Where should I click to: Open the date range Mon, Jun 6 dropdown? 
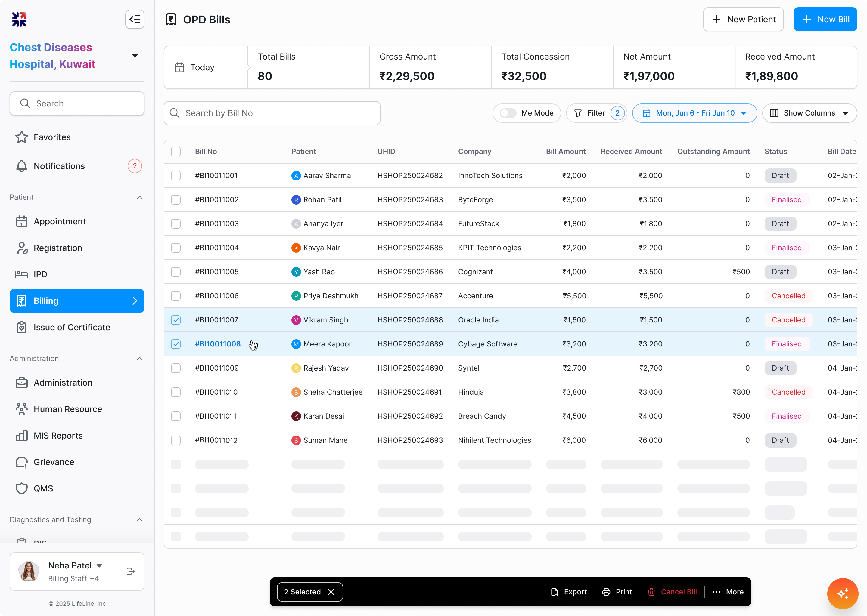pos(694,113)
